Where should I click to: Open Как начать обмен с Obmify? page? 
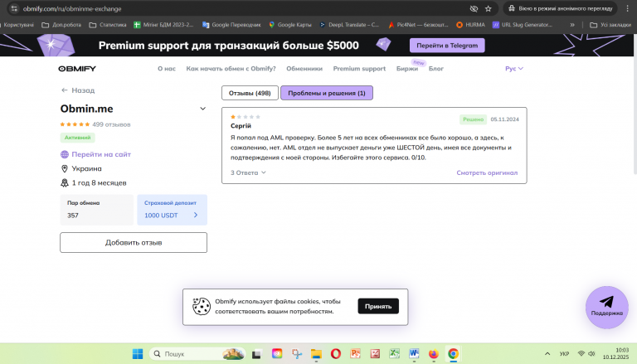coord(231,69)
